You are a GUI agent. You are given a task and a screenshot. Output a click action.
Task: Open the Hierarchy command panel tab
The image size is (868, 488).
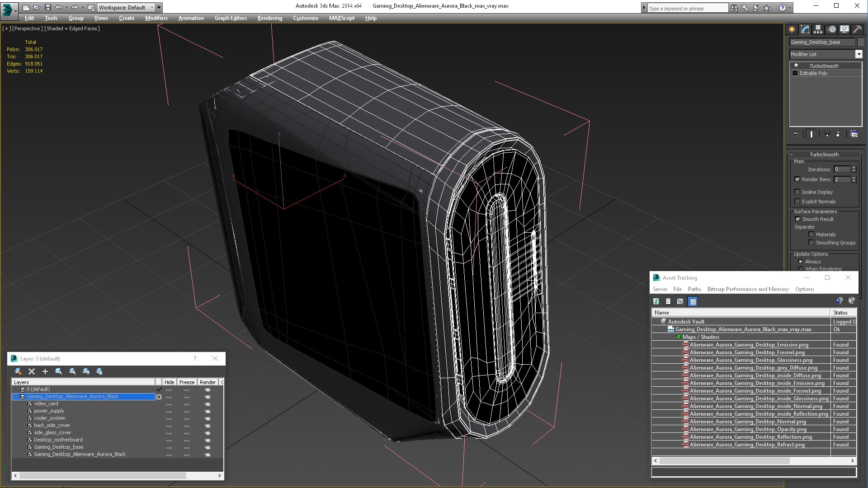(x=818, y=29)
